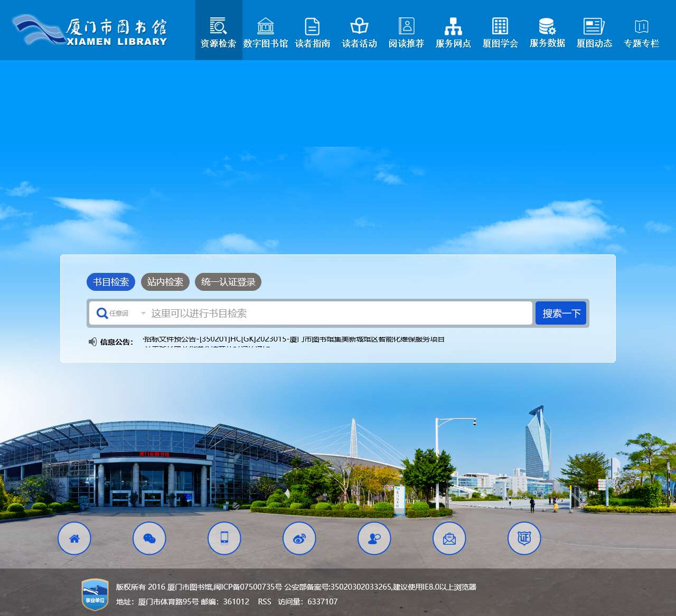Open the scrolling 信息公告 announcement link
676x616 pixels.
294,339
